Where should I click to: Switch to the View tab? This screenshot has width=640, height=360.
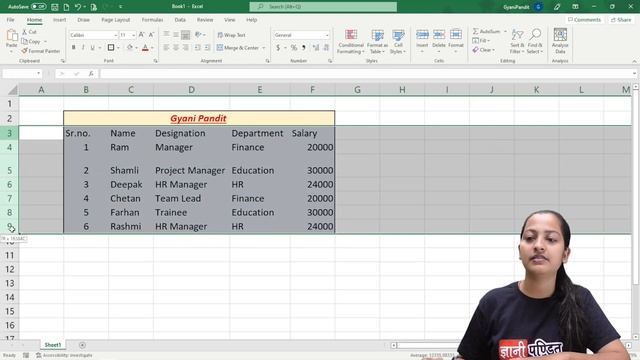(230, 20)
